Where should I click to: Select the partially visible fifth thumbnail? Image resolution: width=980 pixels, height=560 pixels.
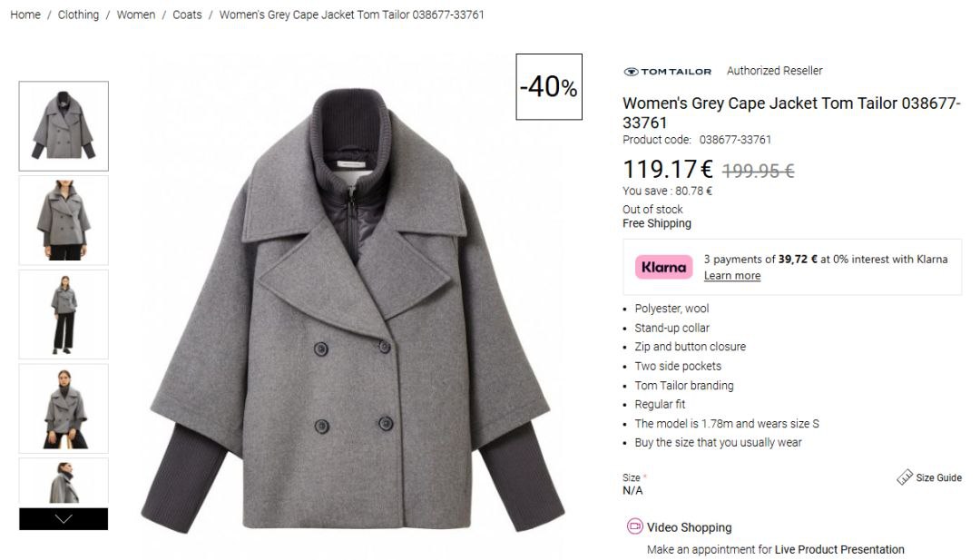pos(64,481)
